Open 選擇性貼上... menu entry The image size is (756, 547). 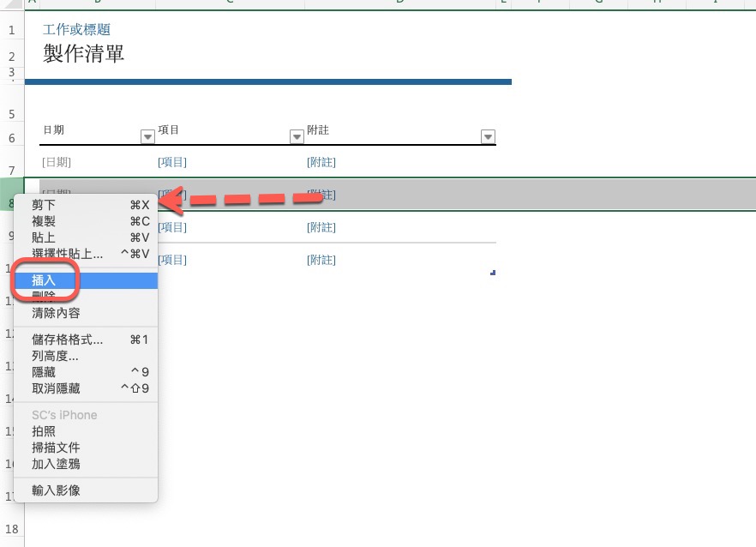click(86, 254)
